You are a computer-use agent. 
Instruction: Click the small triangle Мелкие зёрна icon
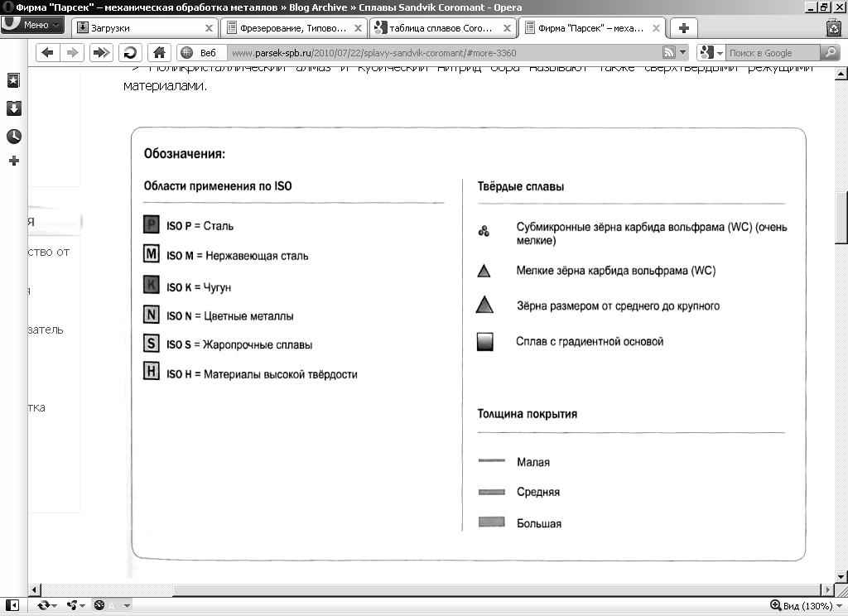(x=484, y=271)
